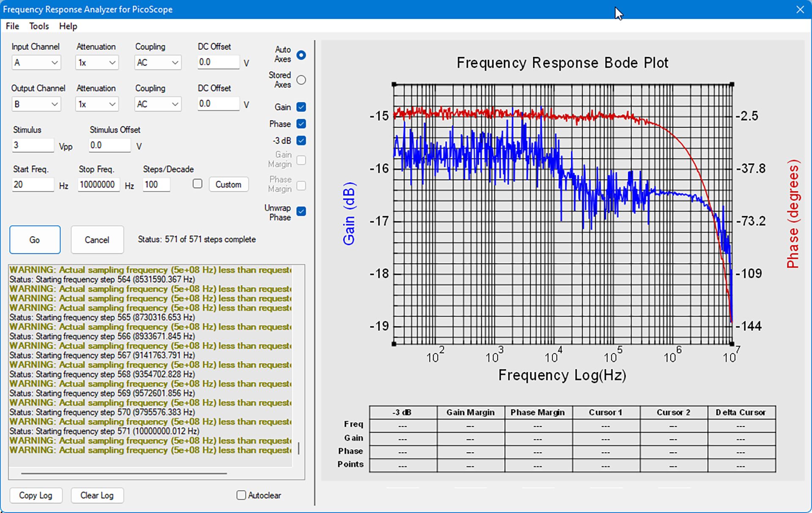Toggle the Phase checkbox
Screen dimensions: 812x513
301,124
